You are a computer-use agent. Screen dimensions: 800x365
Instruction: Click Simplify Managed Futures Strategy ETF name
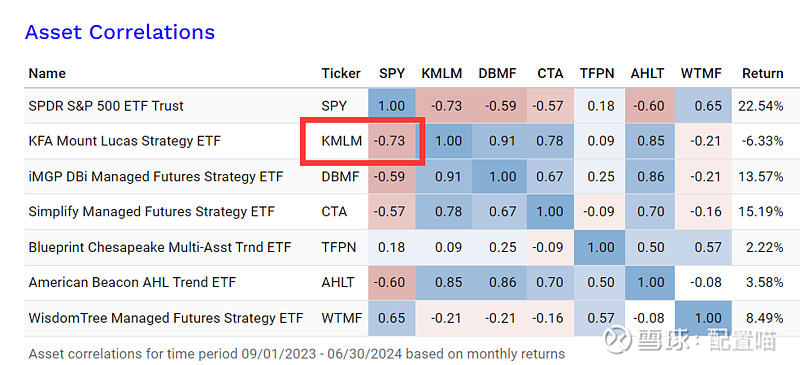coord(152,211)
